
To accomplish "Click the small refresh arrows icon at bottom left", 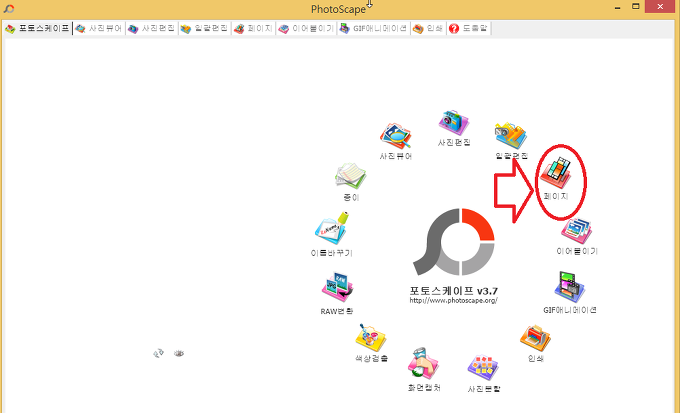I will [x=159, y=354].
